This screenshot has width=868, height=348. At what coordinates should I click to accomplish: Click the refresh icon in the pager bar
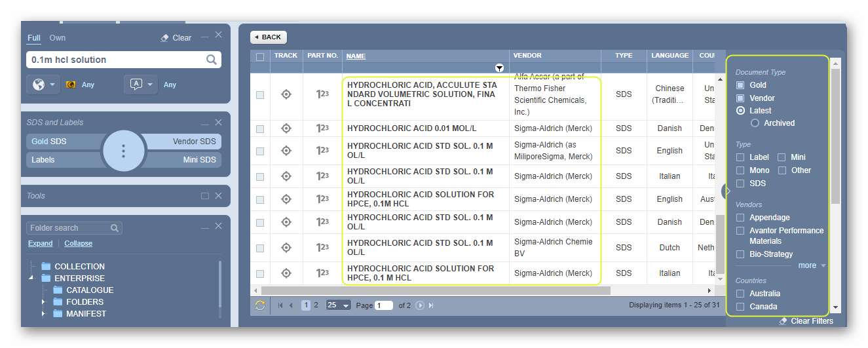click(260, 305)
